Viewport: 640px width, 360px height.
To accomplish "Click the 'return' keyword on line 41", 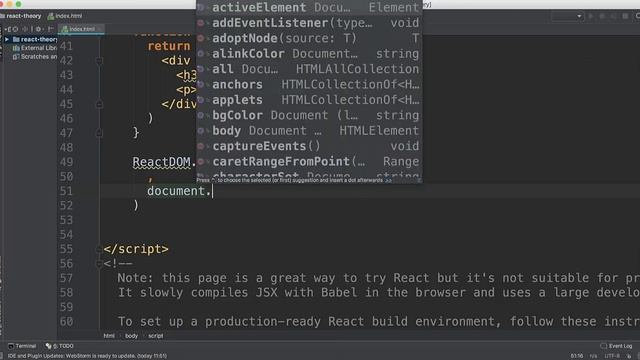I will tap(169, 46).
